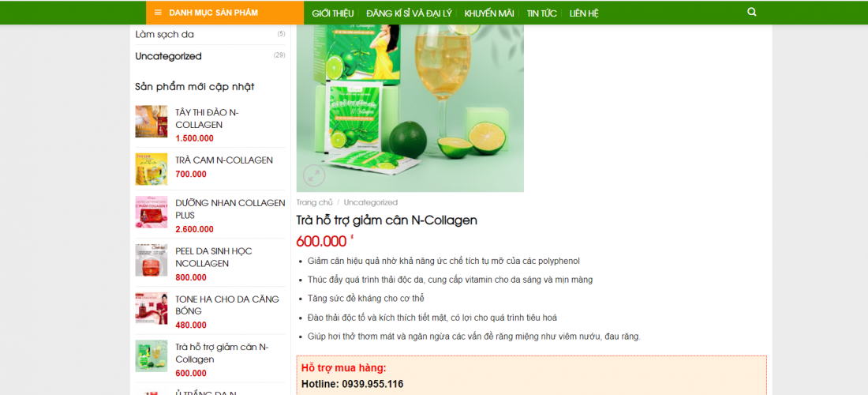Click the image zoom expand icon
Image resolution: width=868 pixels, height=395 pixels.
[314, 176]
